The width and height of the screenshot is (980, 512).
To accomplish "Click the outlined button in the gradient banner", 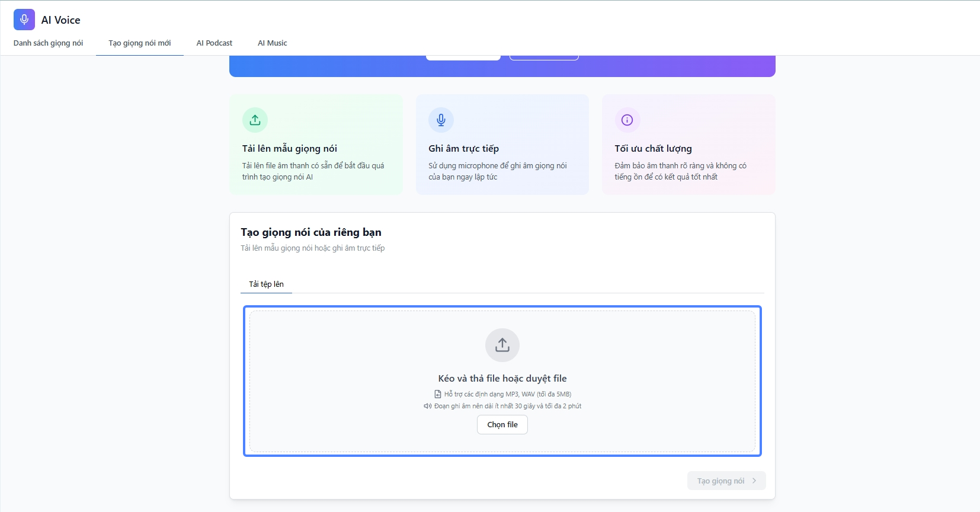I will pos(544,57).
